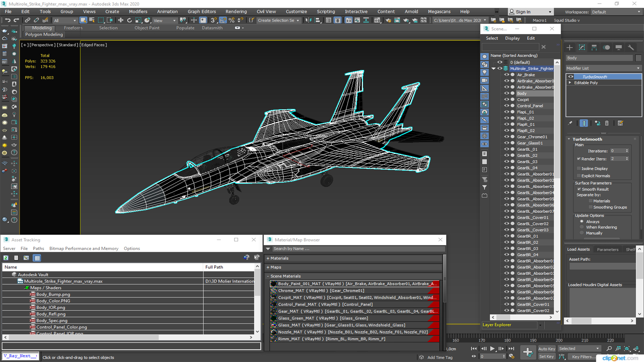This screenshot has width=644, height=362.
Task: Click the Rotate tool icon in toolbar
Action: (129, 20)
